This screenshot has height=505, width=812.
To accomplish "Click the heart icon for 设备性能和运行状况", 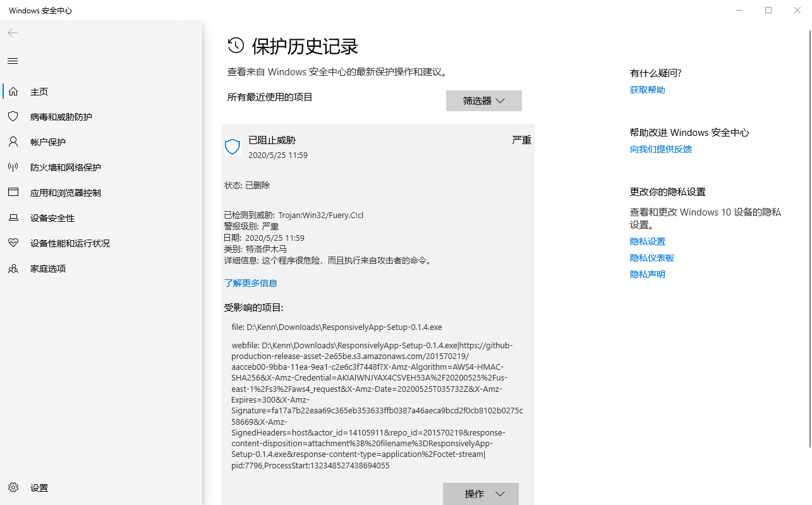I will [13, 243].
